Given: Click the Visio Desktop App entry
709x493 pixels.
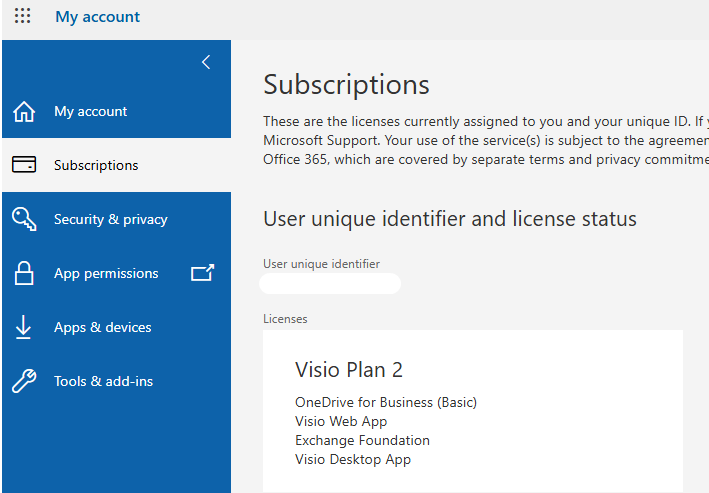Looking at the screenshot, I should pos(353,459).
